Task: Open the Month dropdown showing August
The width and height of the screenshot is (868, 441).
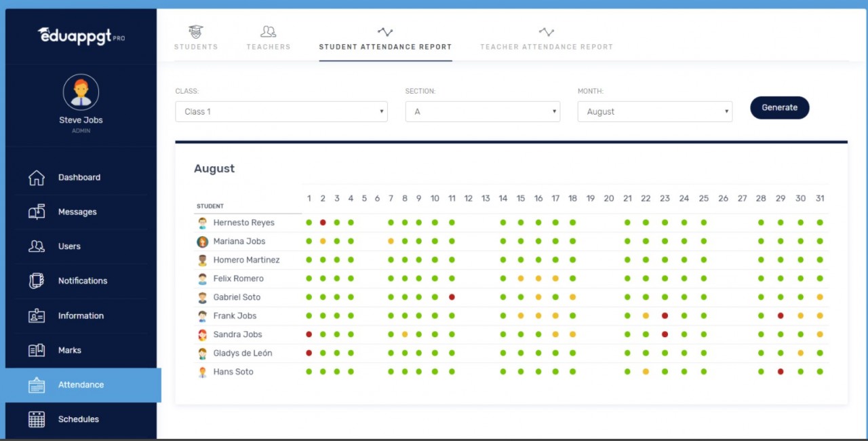Action: (654, 111)
